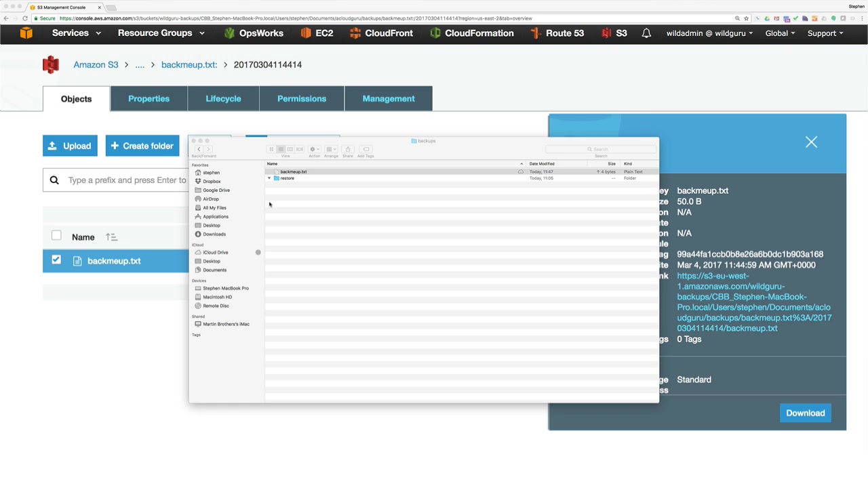The height and width of the screenshot is (488, 868).
Task: Go forward in Finder window
Action: tap(208, 149)
